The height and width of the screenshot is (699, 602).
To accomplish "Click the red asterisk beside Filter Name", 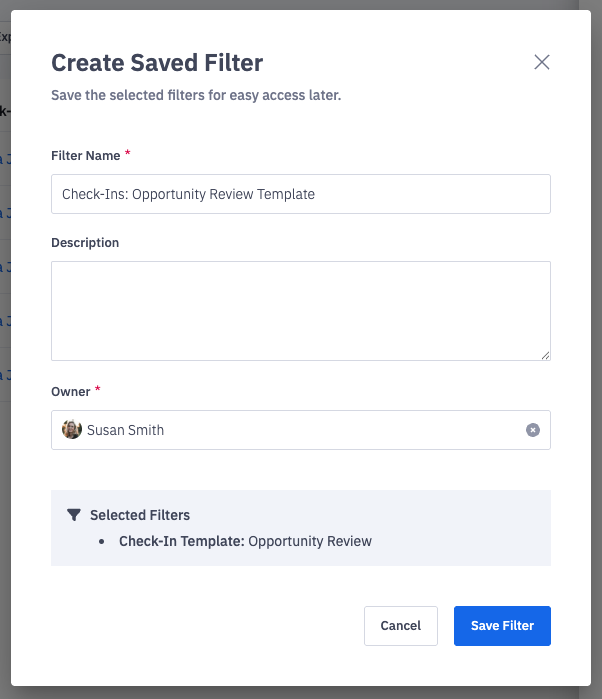I will click(x=128, y=154).
